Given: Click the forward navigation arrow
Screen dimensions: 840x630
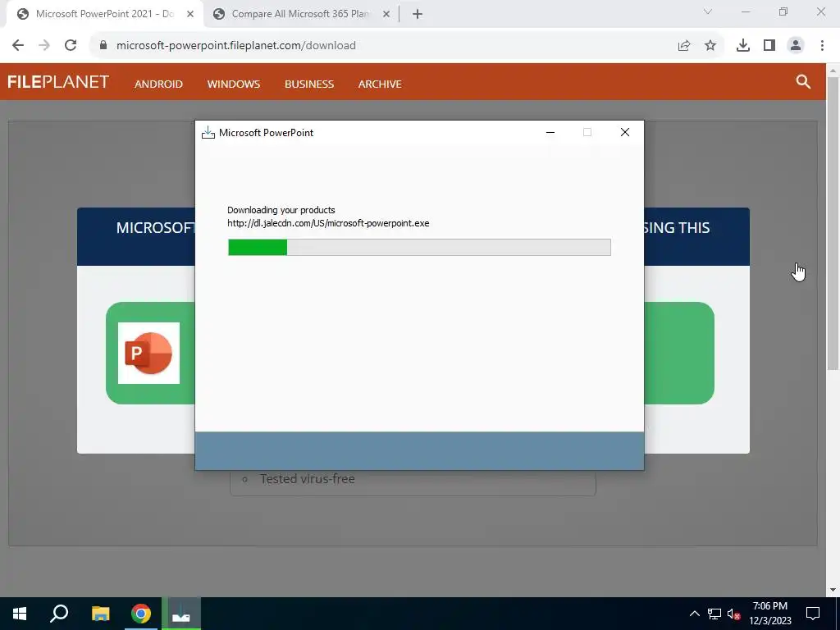Looking at the screenshot, I should tap(44, 46).
